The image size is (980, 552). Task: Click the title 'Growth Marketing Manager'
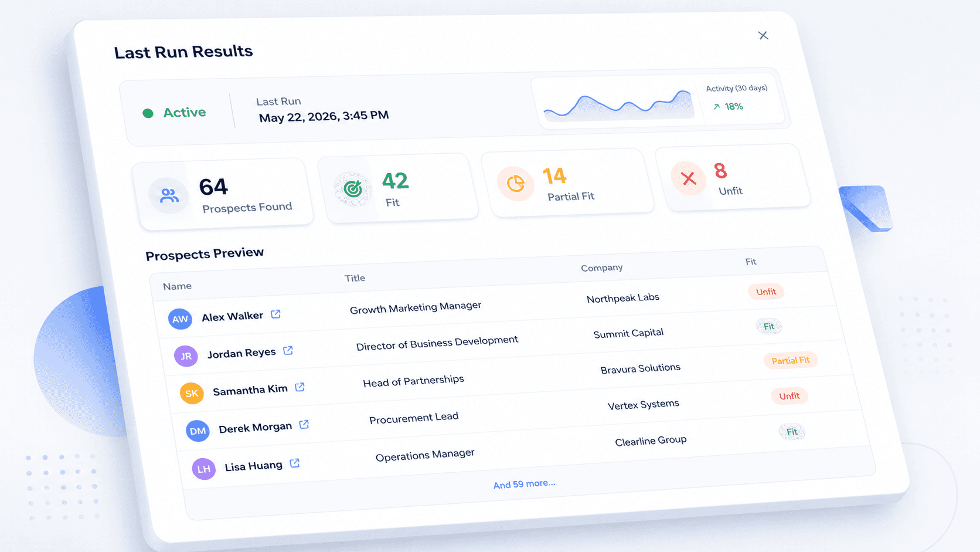point(416,307)
